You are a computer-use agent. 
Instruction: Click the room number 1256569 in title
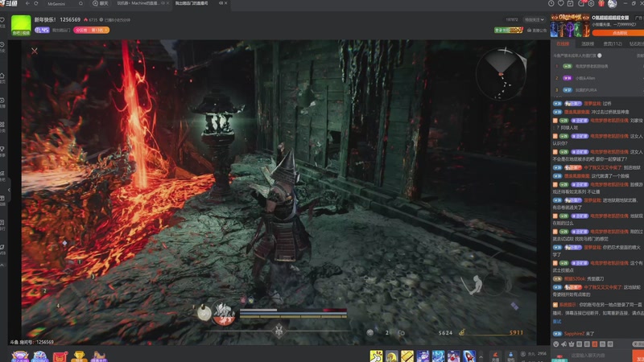coord(70,19)
